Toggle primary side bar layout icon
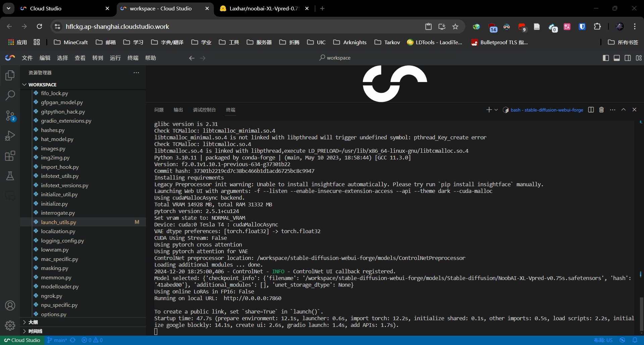 pyautogui.click(x=606, y=58)
